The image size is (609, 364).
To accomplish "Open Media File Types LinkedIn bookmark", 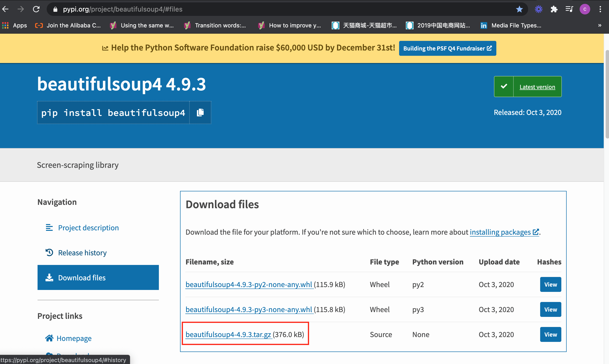I will tap(511, 25).
